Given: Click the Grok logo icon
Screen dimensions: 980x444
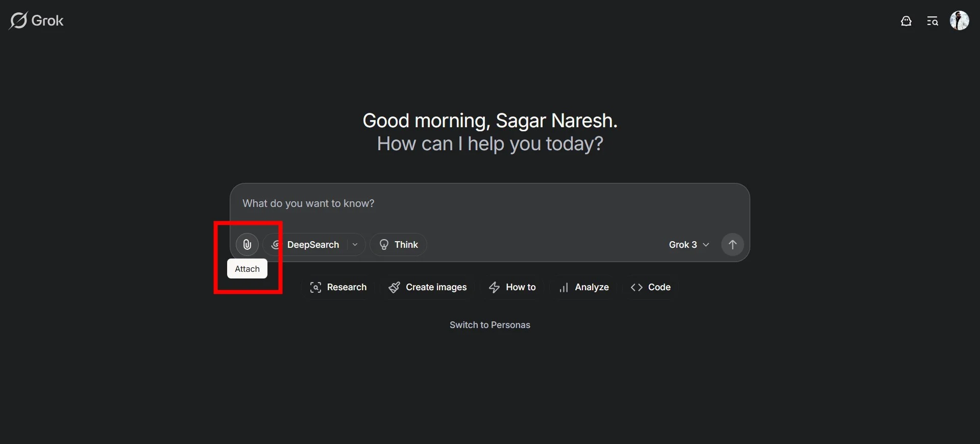Looking at the screenshot, I should click(18, 20).
